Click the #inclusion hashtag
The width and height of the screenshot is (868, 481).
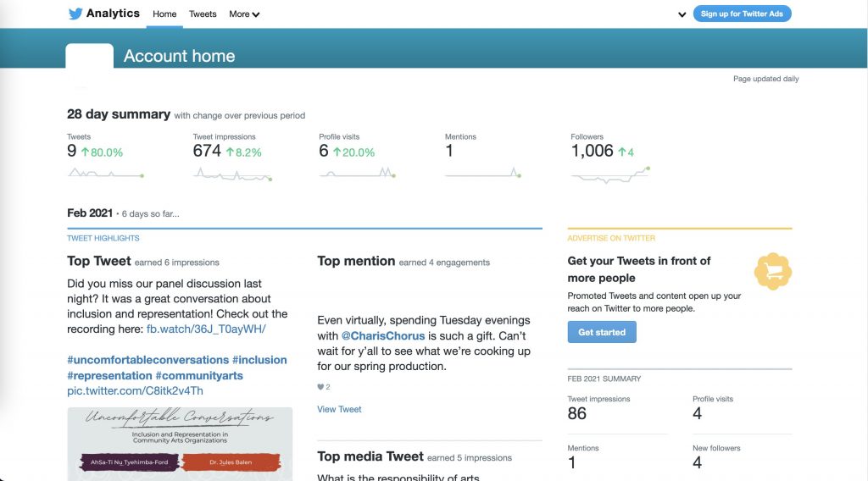[x=259, y=360]
